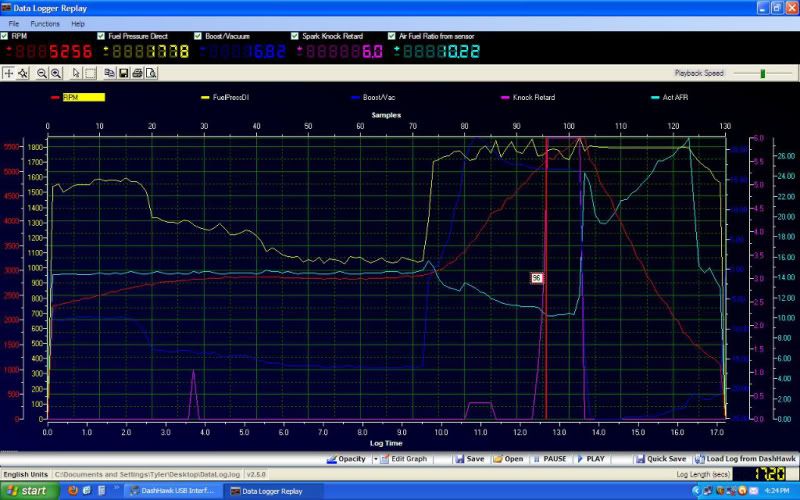Toggle the Fuel Pressure Direct checkbox
Screen dimensions: 800x500
point(101,35)
